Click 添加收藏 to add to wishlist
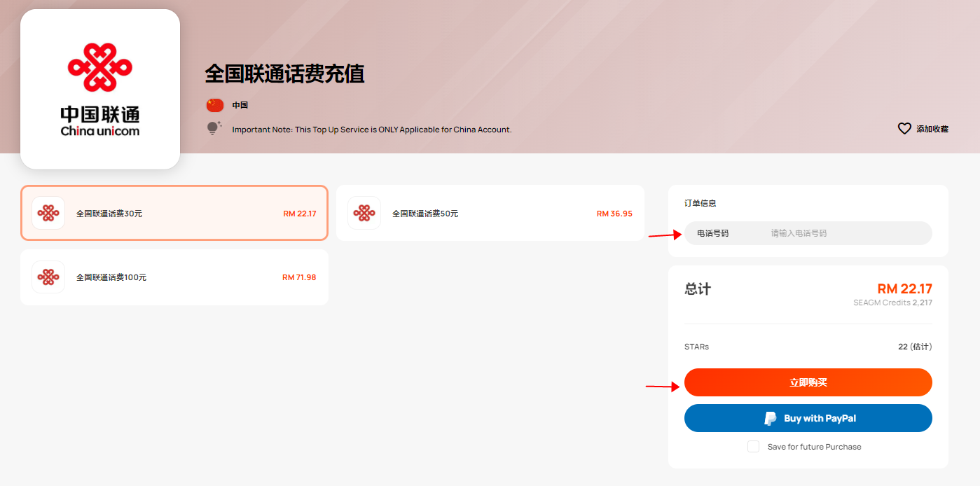This screenshot has width=980, height=486. pyautogui.click(x=932, y=129)
